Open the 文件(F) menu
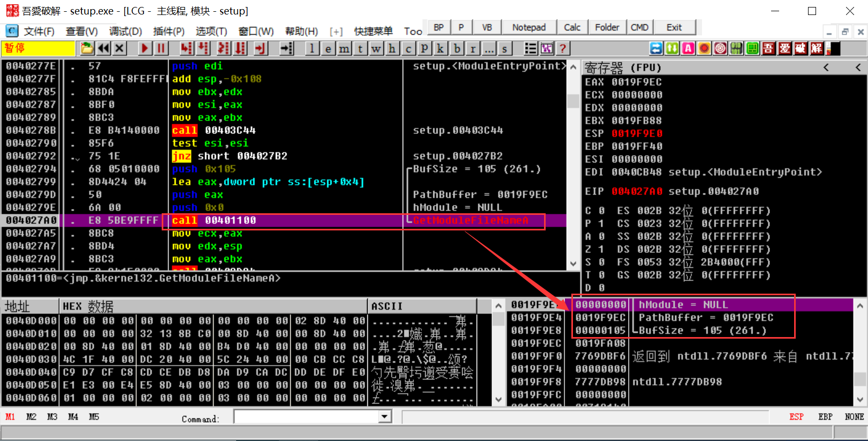Image resolution: width=868 pixels, height=441 pixels. point(39,32)
